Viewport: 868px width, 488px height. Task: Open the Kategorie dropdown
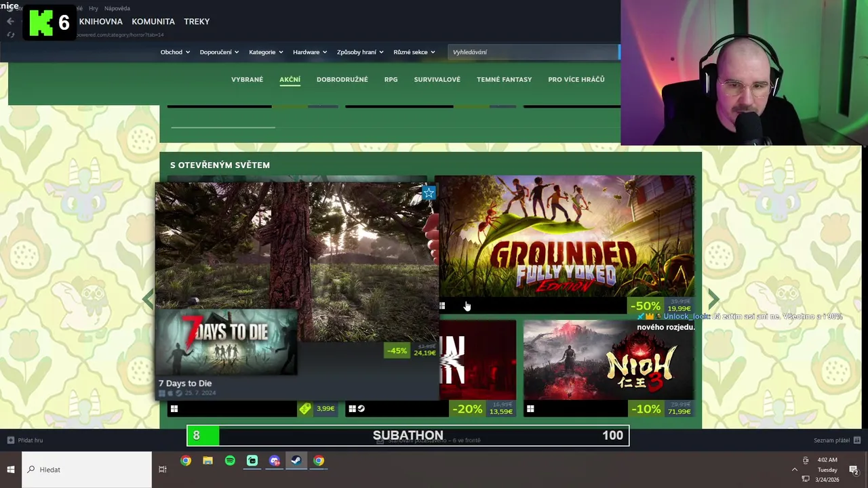click(x=266, y=52)
